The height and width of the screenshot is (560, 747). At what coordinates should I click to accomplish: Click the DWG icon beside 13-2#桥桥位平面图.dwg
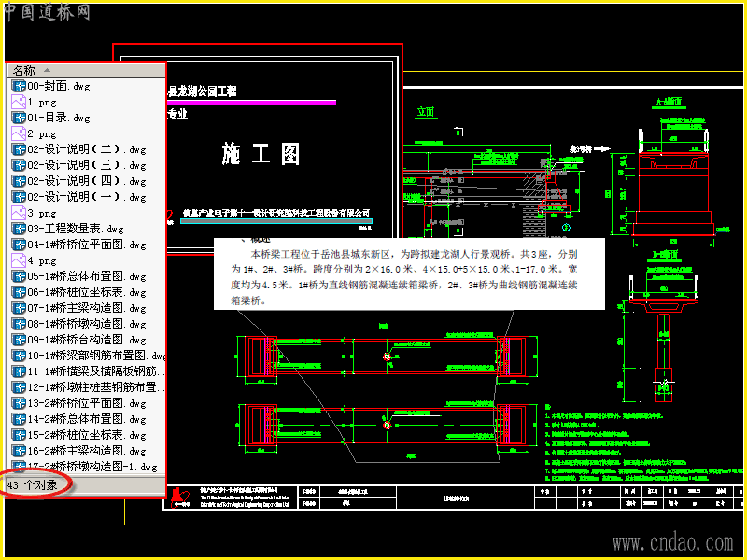coord(19,403)
